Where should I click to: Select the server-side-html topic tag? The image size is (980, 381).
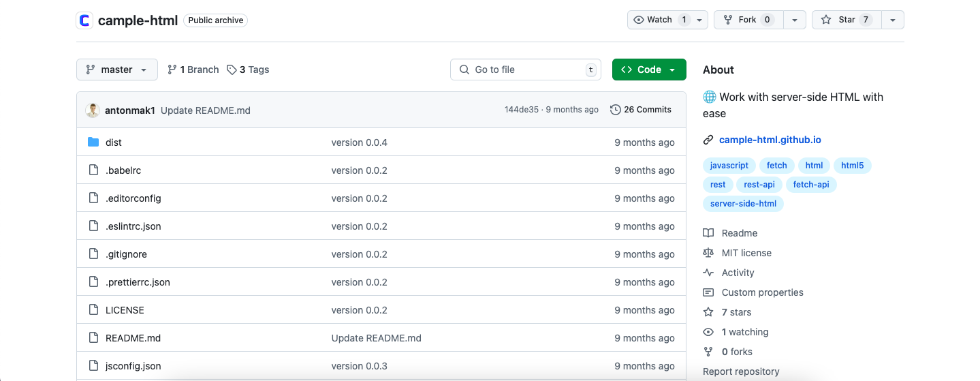click(x=743, y=204)
